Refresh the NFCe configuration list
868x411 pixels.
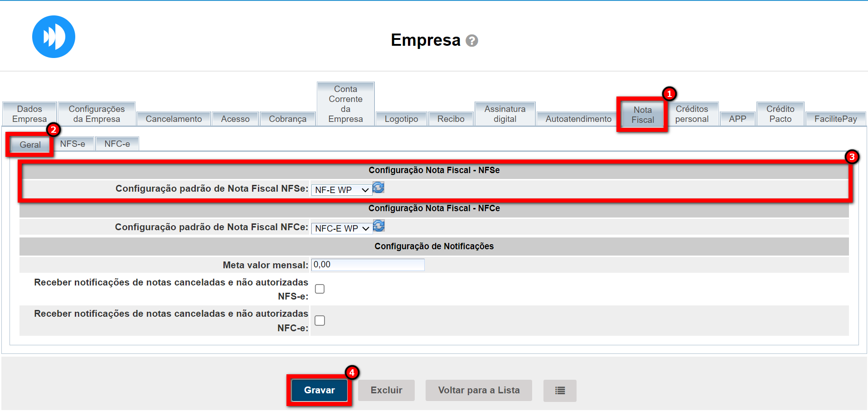click(379, 226)
